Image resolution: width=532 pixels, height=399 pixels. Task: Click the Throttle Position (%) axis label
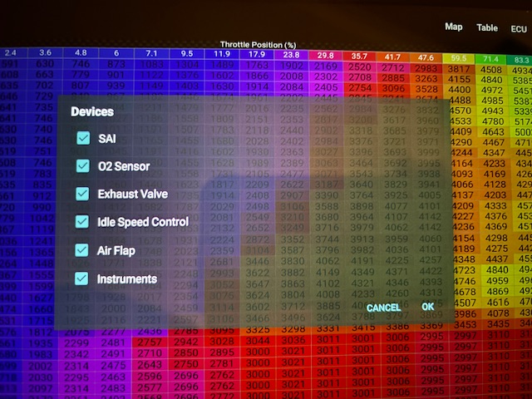[x=259, y=44]
